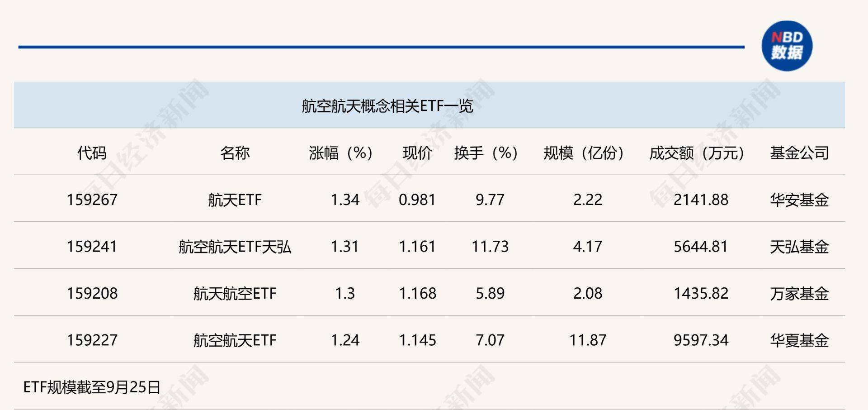This screenshot has width=868, height=410.
Task: Open the 航天ETF name cell
Action: (235, 200)
